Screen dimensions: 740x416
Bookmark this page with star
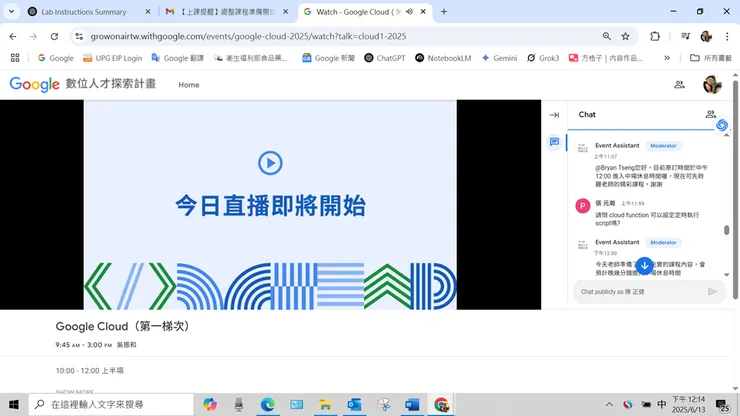tap(625, 36)
